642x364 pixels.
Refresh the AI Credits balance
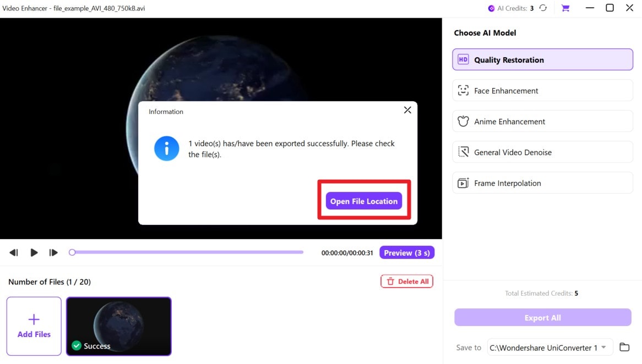pyautogui.click(x=543, y=8)
